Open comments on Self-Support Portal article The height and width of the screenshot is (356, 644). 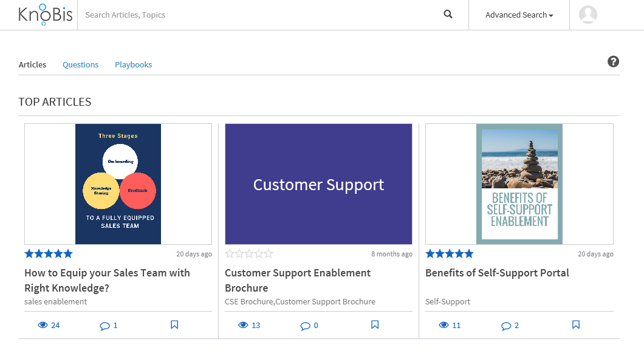tap(505, 326)
